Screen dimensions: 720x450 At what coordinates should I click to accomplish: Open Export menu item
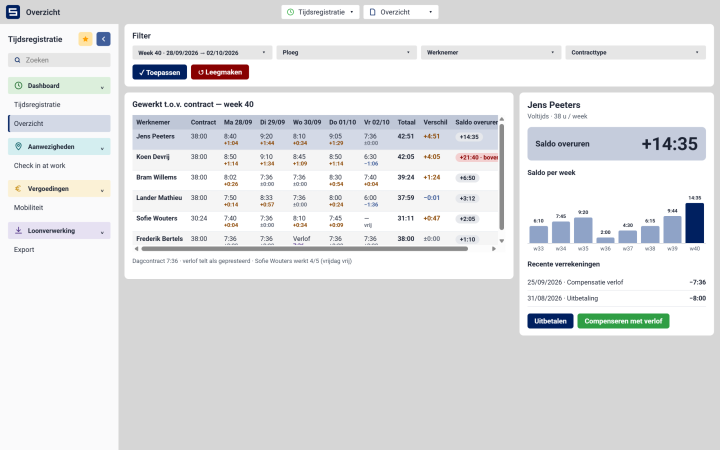coord(59,249)
